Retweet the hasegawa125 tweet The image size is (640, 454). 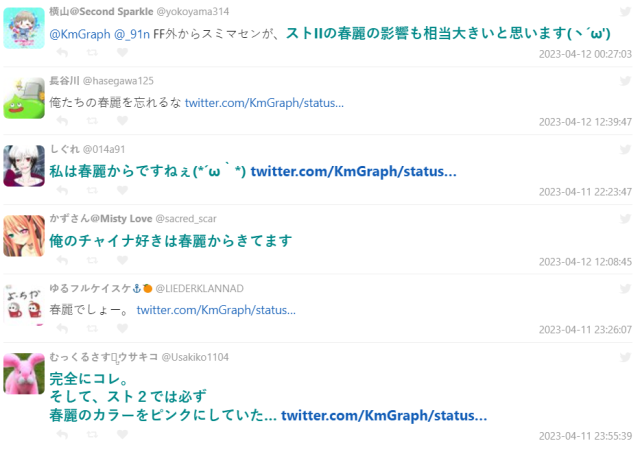click(92, 121)
